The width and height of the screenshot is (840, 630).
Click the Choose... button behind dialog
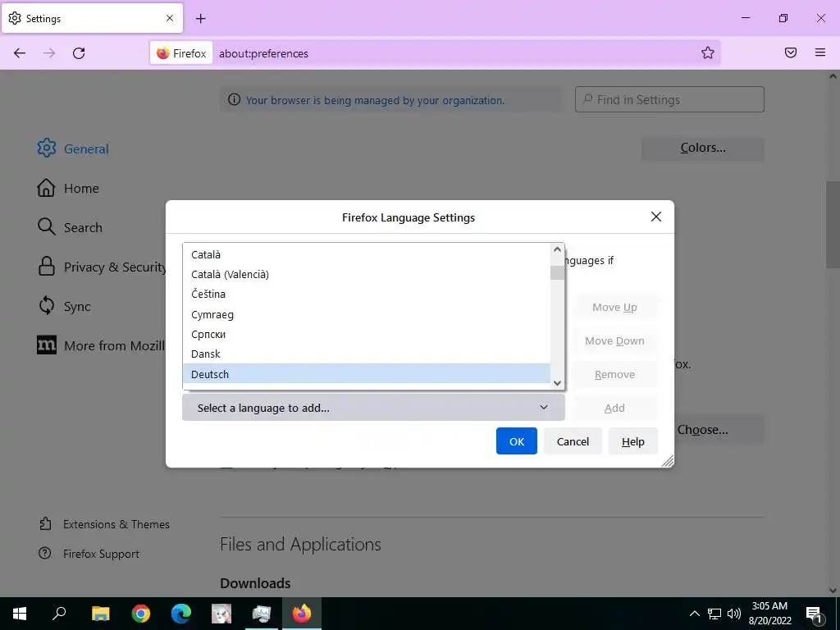coord(719,430)
